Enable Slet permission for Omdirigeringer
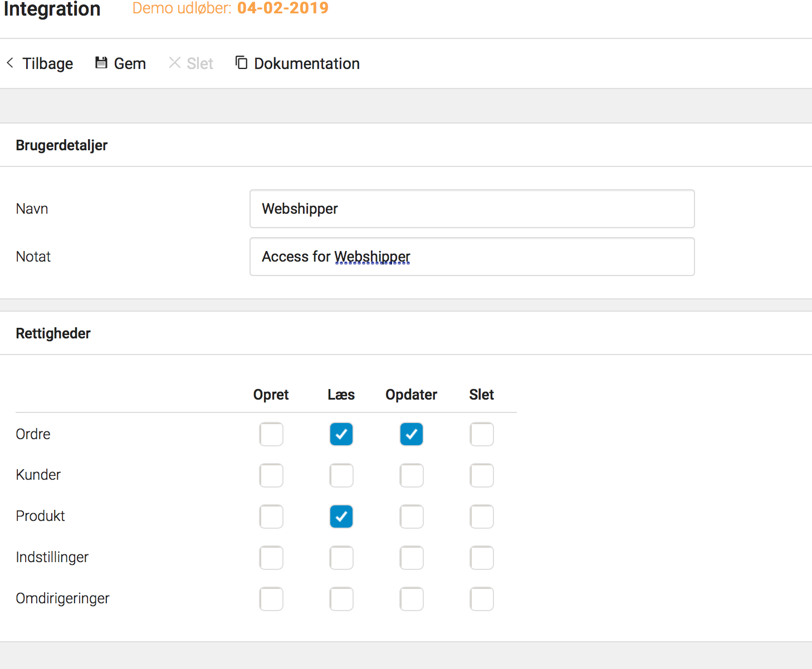Screen dimensions: 812x669 coord(482,599)
